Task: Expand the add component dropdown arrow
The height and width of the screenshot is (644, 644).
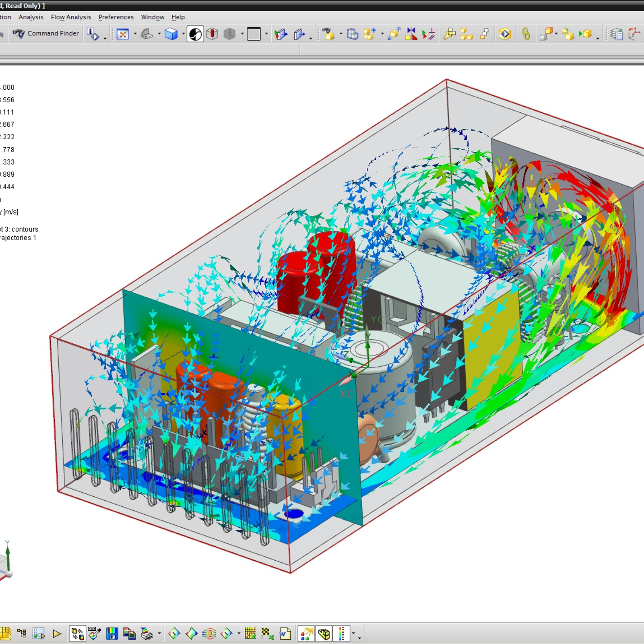Action: [382, 34]
